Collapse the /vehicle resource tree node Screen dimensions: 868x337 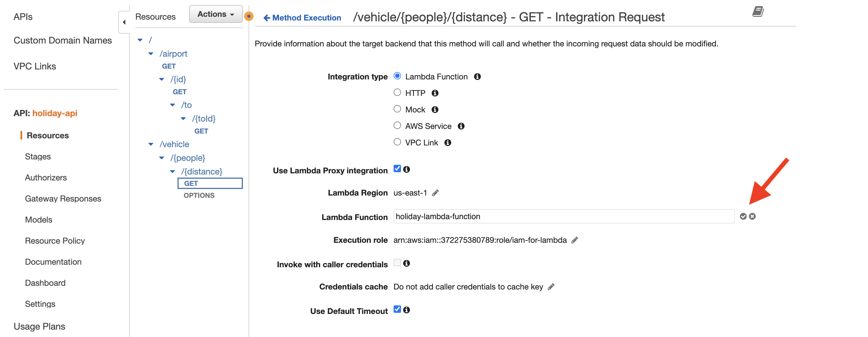click(x=151, y=144)
